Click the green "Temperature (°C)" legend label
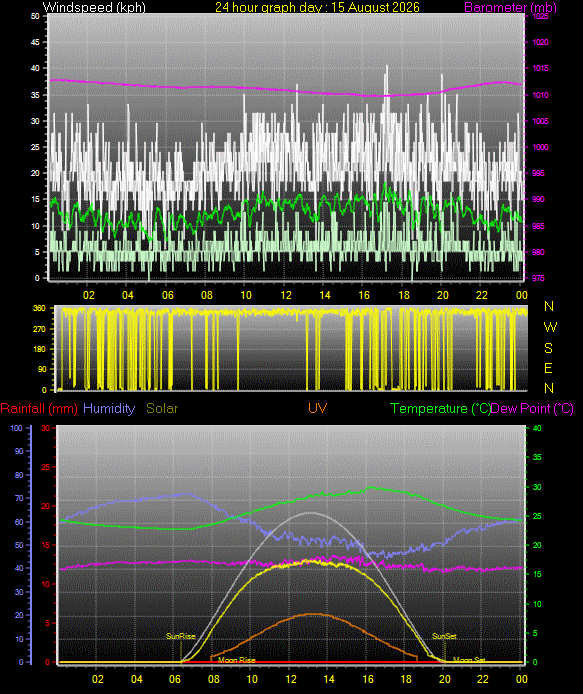Image resolution: width=583 pixels, height=694 pixels. tap(440, 408)
